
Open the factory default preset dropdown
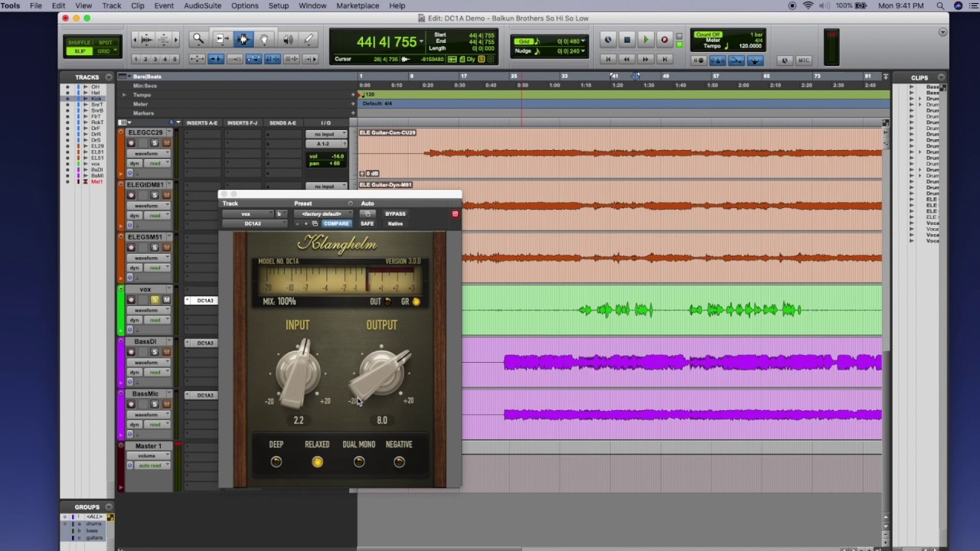322,214
